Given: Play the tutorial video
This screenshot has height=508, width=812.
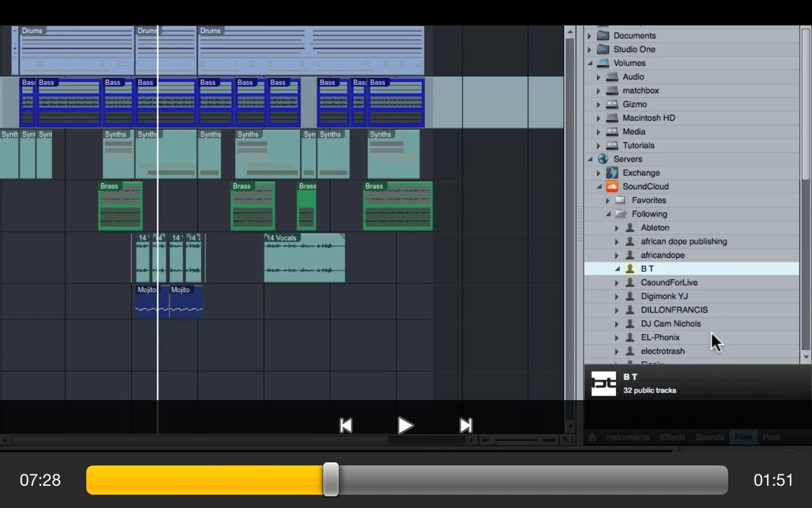Looking at the screenshot, I should point(405,425).
